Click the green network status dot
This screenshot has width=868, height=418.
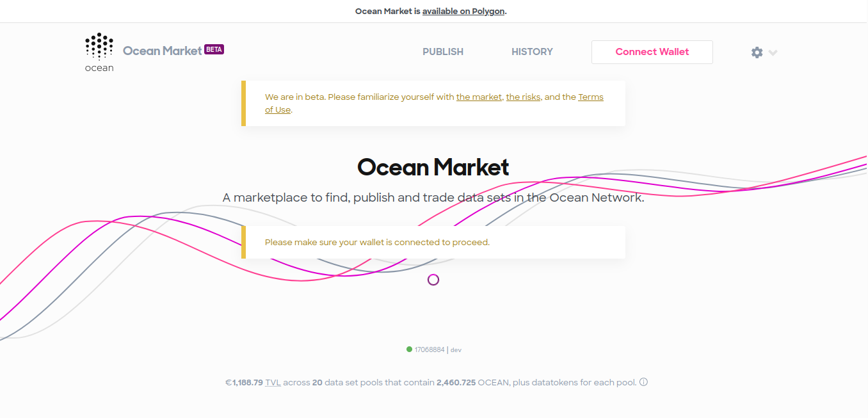pyautogui.click(x=409, y=350)
